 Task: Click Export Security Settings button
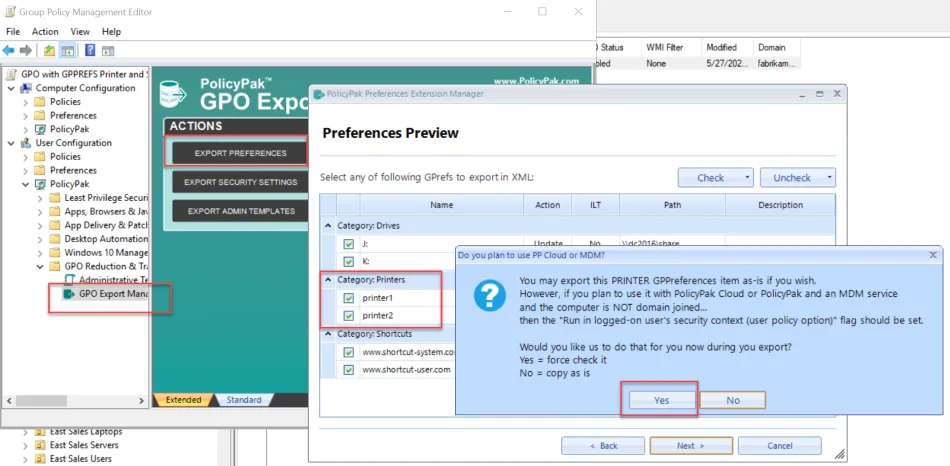point(240,182)
